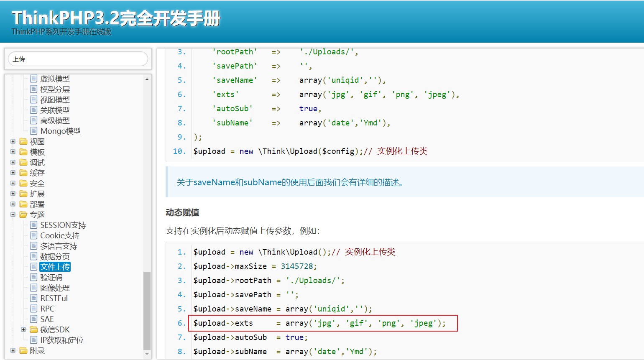The height and width of the screenshot is (360, 644).
Task: Click the sidebar scroll-down arrow
Action: [x=147, y=354]
